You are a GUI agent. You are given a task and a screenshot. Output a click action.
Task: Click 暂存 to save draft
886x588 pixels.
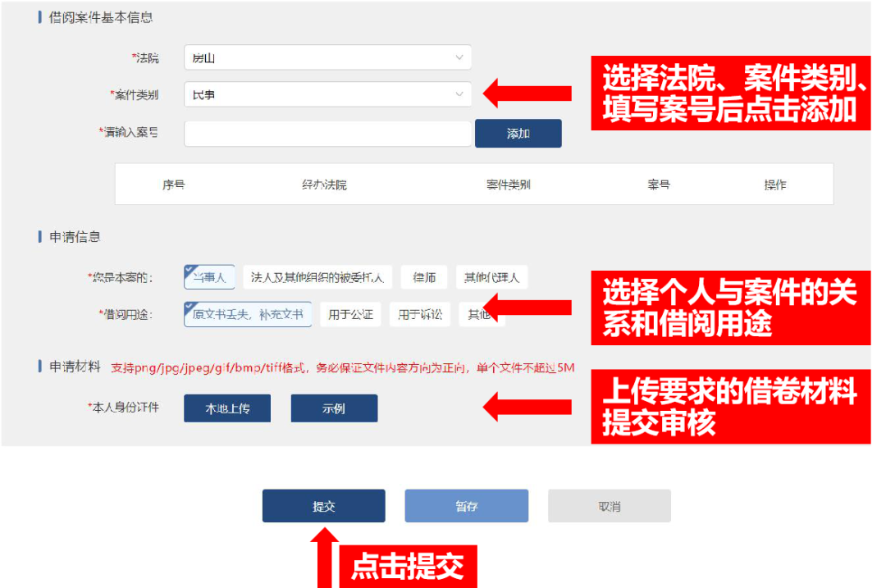click(466, 505)
